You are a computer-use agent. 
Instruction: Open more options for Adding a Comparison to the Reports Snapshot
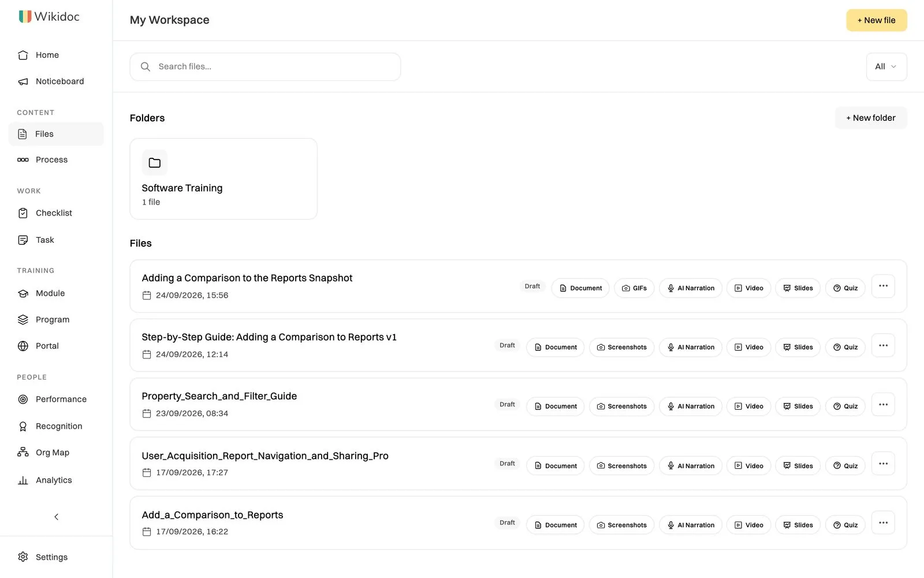point(883,286)
